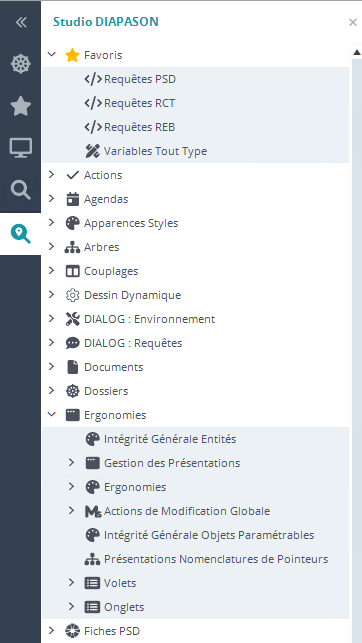Collapse the sidebar with the double chevron icon
Viewport: 362px width, 643px height.
point(20,22)
